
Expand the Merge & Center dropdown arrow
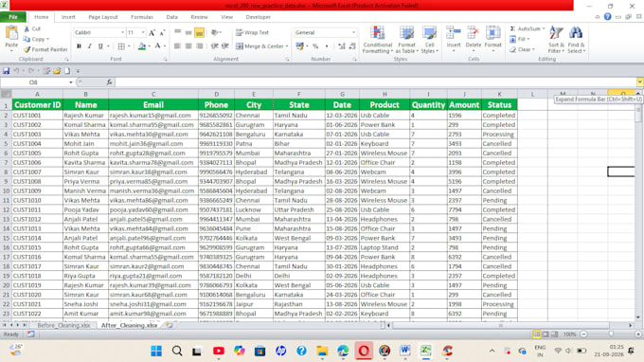click(287, 46)
